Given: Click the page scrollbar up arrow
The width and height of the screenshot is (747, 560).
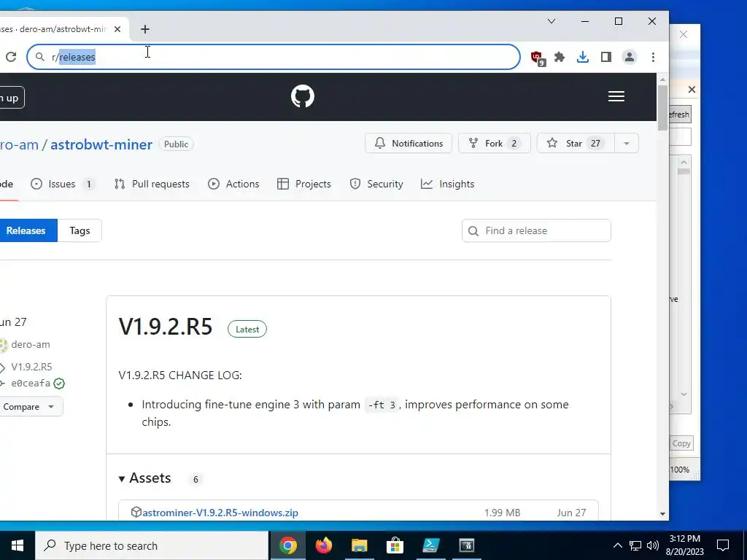Looking at the screenshot, I should click(662, 79).
